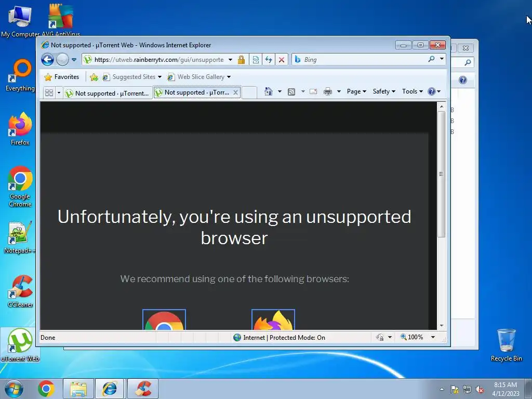This screenshot has width=532, height=399.
Task: Click the status bar privacy report icon
Action: pos(380,337)
